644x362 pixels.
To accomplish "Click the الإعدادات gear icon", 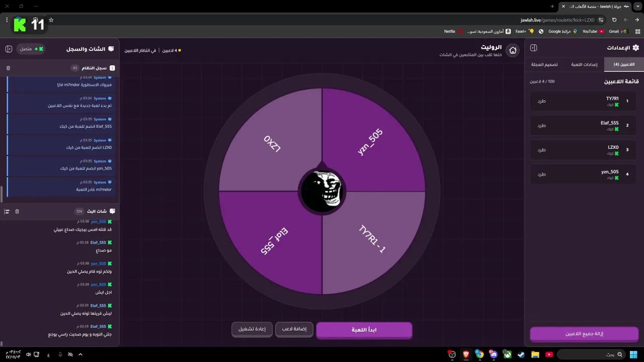I will pyautogui.click(x=635, y=48).
